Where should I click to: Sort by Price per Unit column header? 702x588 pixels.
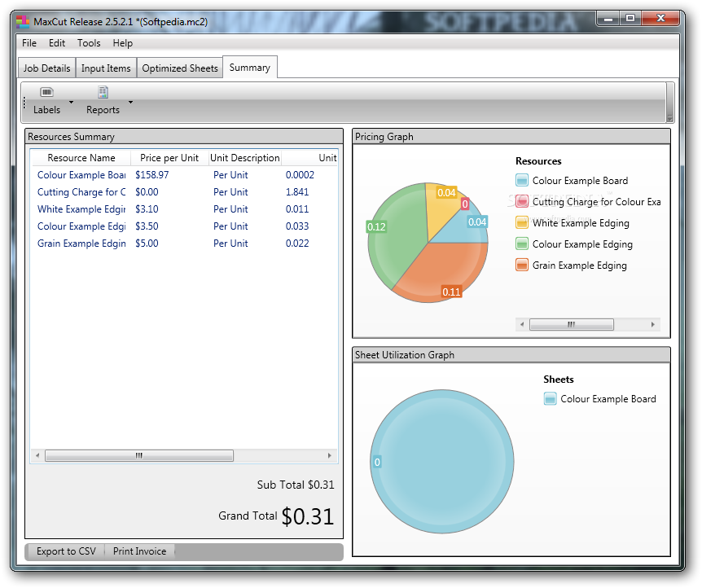169,158
